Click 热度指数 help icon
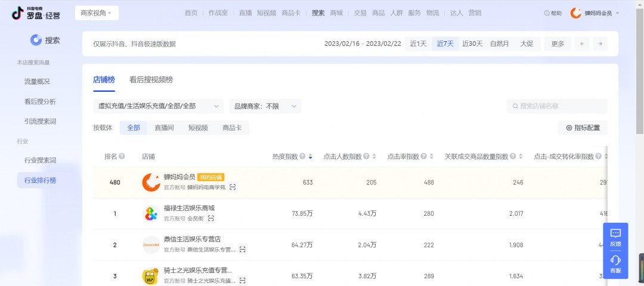This screenshot has width=644, height=286. (302, 156)
